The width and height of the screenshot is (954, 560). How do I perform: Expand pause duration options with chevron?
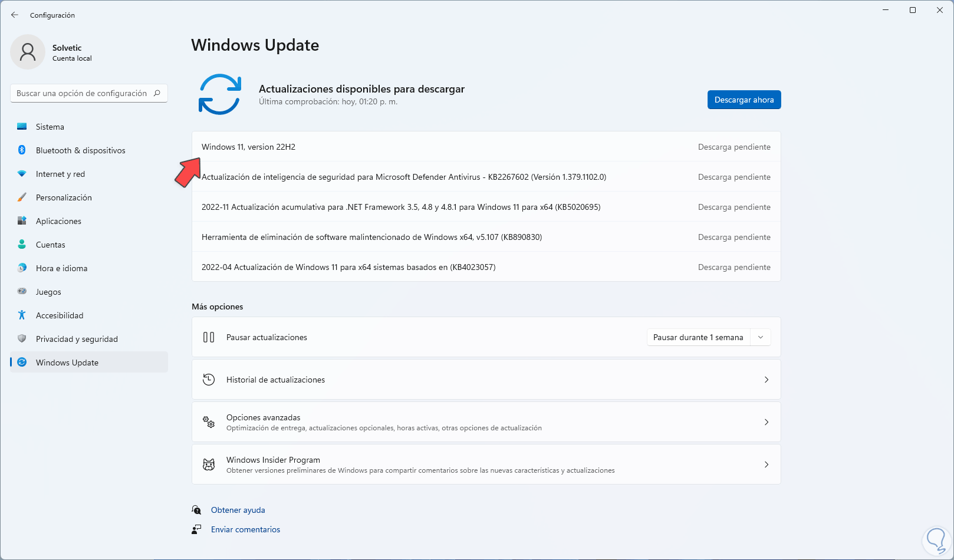point(761,337)
